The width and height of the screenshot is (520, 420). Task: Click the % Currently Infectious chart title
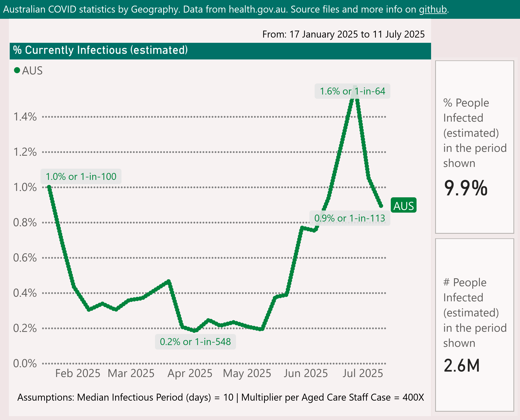[100, 50]
